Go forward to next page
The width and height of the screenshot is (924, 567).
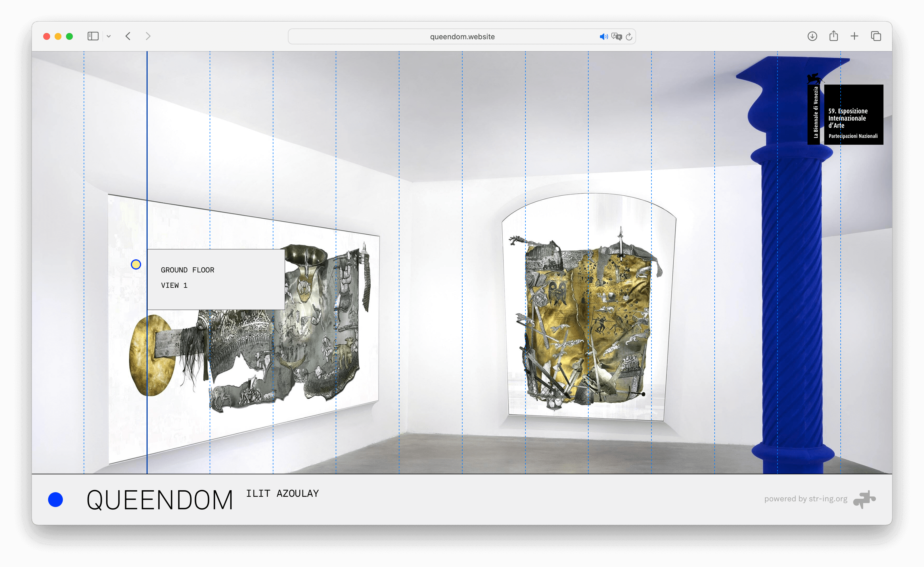(148, 36)
